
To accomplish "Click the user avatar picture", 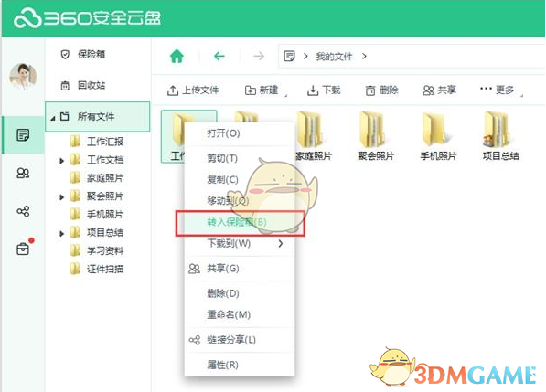I will pos(23,76).
